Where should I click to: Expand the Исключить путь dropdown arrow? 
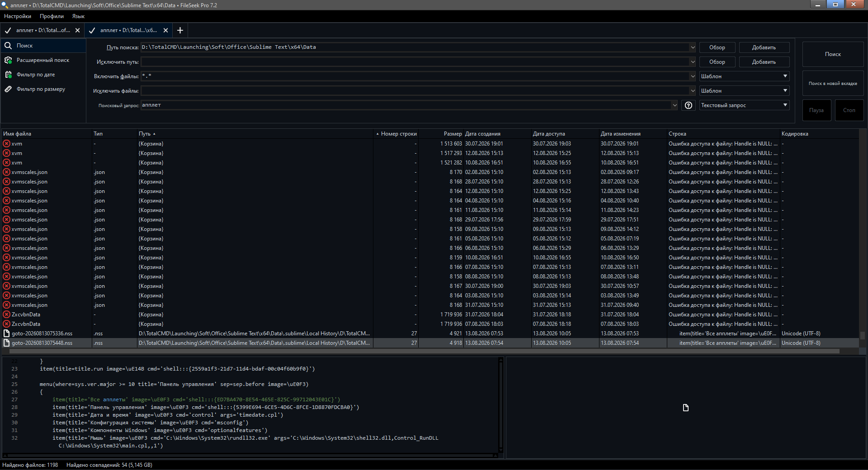693,61
